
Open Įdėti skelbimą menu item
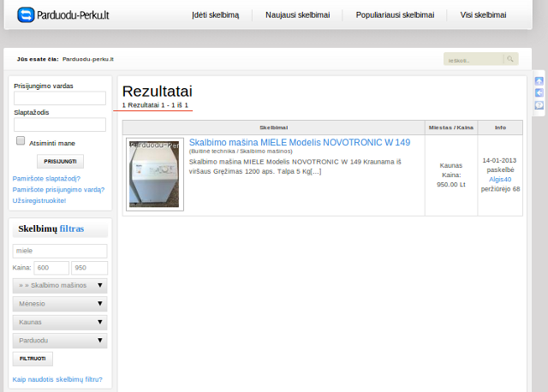point(215,15)
